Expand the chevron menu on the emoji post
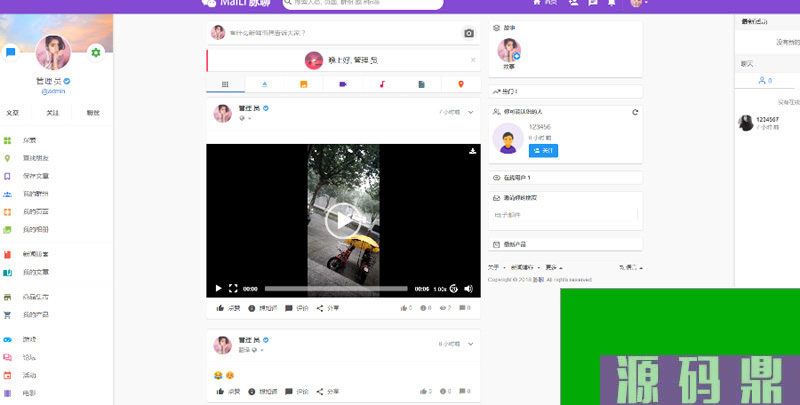800x405 pixels. (470, 344)
